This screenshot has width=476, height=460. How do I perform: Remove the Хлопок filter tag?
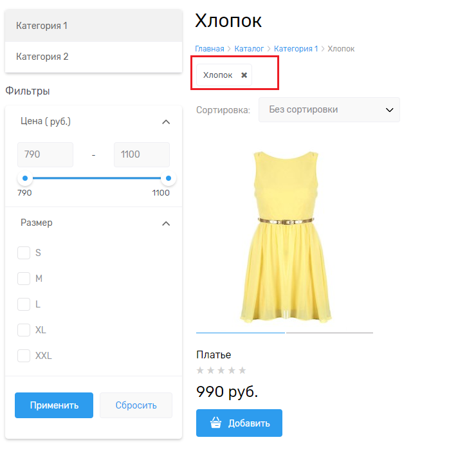click(x=244, y=75)
